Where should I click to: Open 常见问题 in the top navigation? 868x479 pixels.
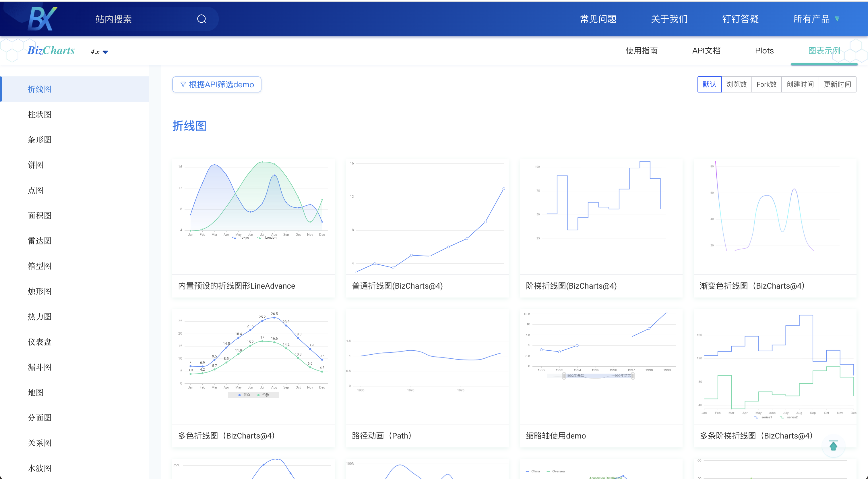(x=598, y=19)
